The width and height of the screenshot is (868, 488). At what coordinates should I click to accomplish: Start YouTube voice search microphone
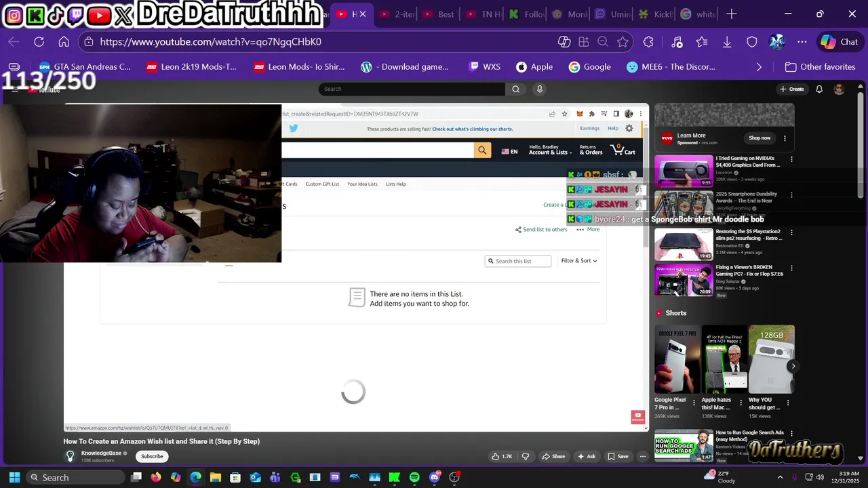pos(540,89)
